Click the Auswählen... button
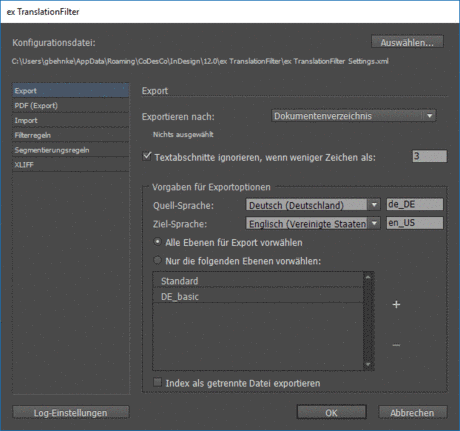Image resolution: width=460 pixels, height=431 pixels. 407,42
